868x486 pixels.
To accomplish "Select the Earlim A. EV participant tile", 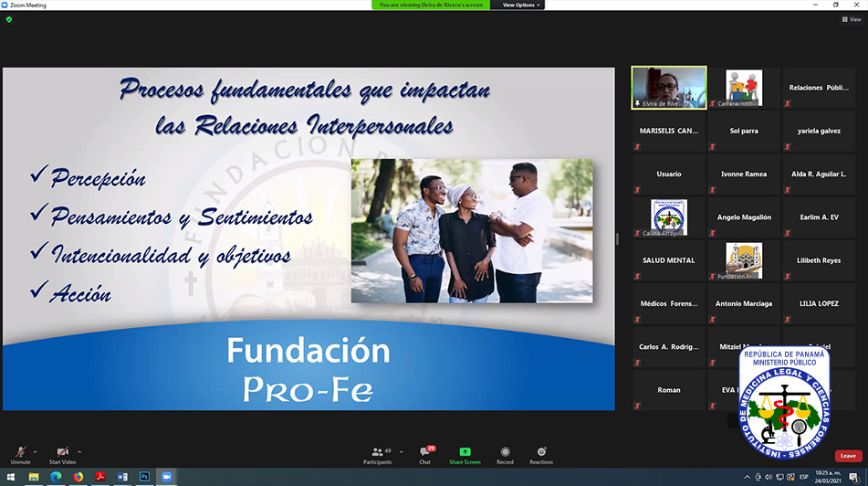I will (819, 217).
